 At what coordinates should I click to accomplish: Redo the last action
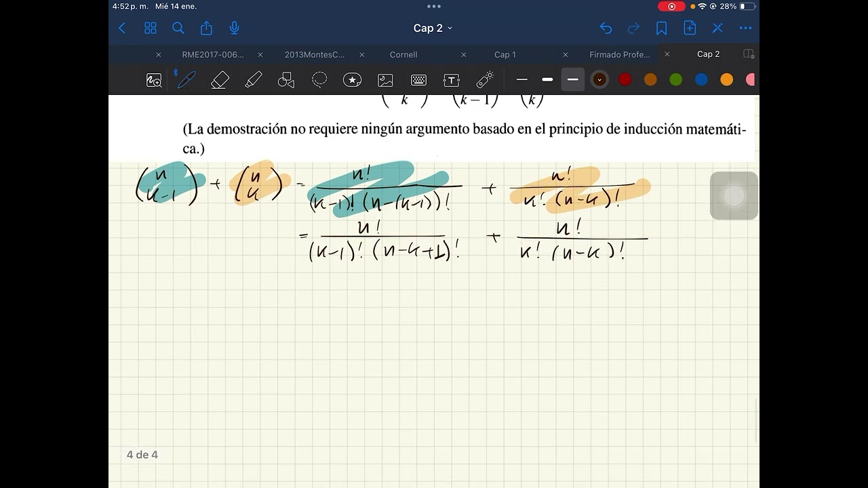pos(633,28)
